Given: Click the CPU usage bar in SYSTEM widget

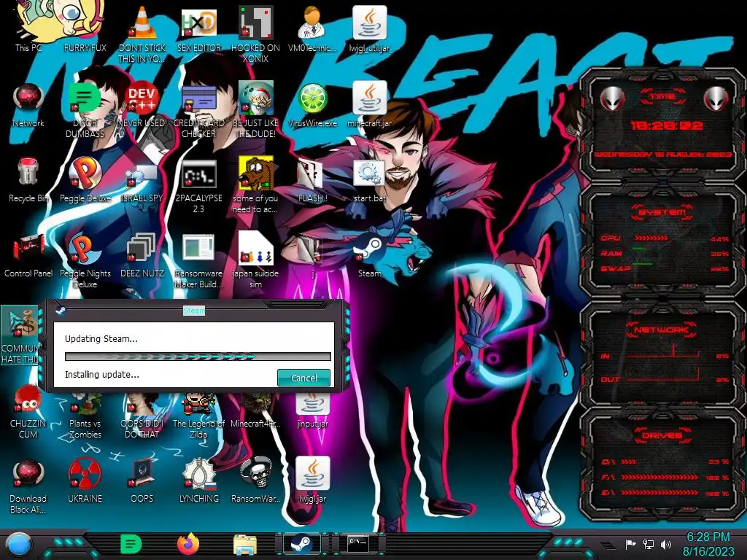Looking at the screenshot, I should (651, 238).
